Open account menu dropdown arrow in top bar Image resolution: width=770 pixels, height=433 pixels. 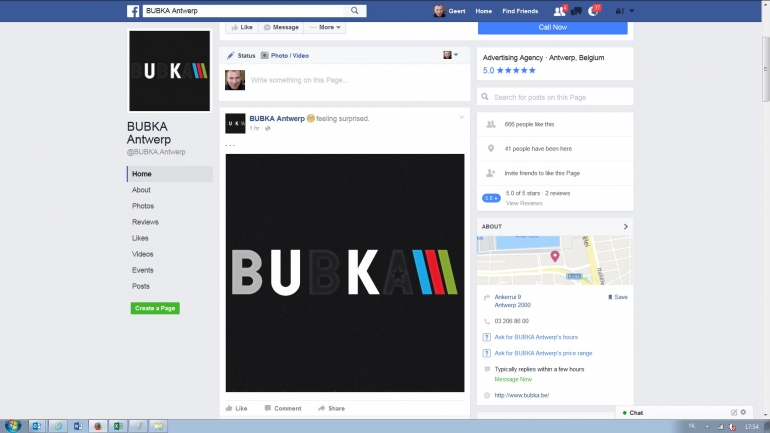point(632,11)
